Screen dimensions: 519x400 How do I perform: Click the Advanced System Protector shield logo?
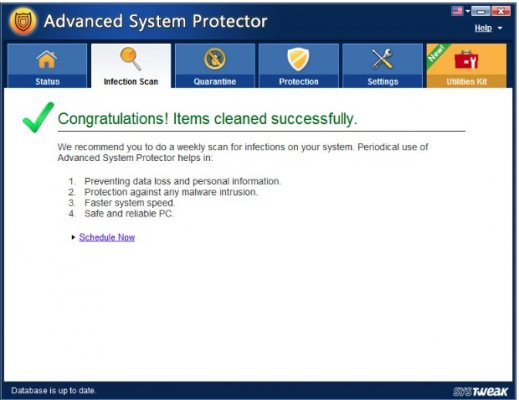click(x=23, y=21)
